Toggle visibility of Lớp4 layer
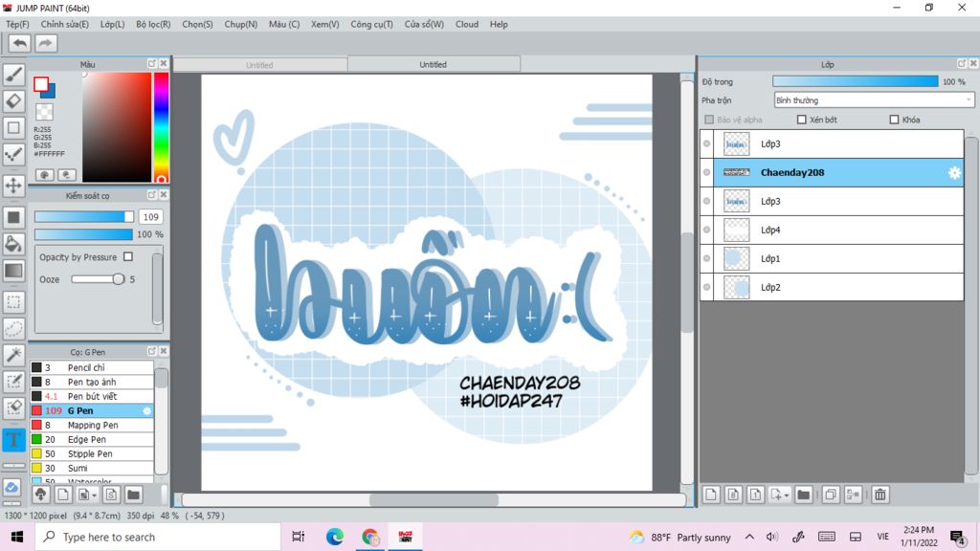Screen dimensions: 980x551 coord(707,230)
